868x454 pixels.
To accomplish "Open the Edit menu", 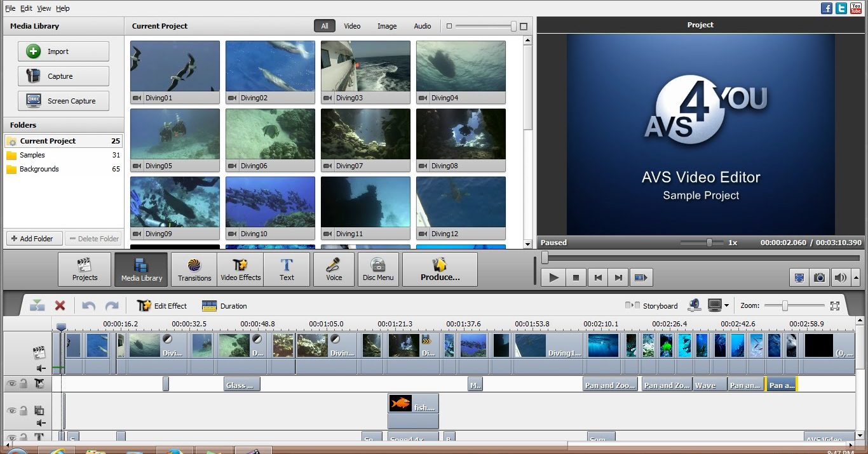I will tap(26, 8).
